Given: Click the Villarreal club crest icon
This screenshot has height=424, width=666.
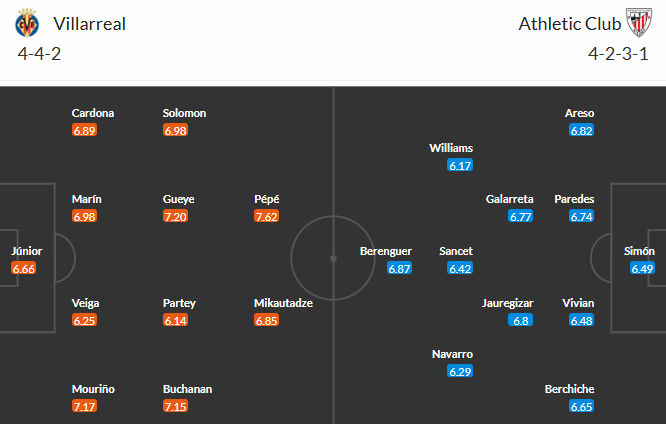Looking at the screenshot, I should pyautogui.click(x=26, y=24).
